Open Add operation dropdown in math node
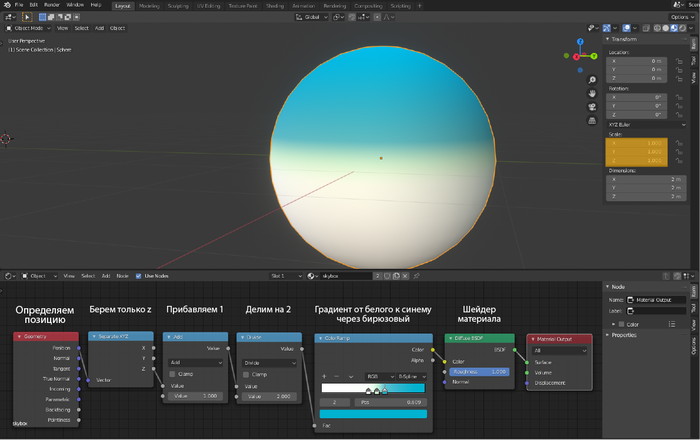Screen dimensions: 700x440 coord(196,363)
